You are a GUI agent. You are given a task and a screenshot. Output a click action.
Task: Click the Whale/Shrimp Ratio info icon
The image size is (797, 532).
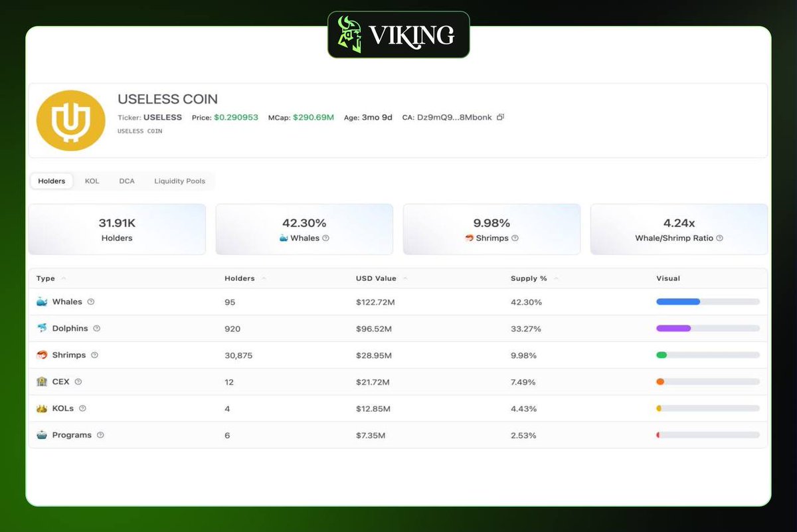point(719,238)
